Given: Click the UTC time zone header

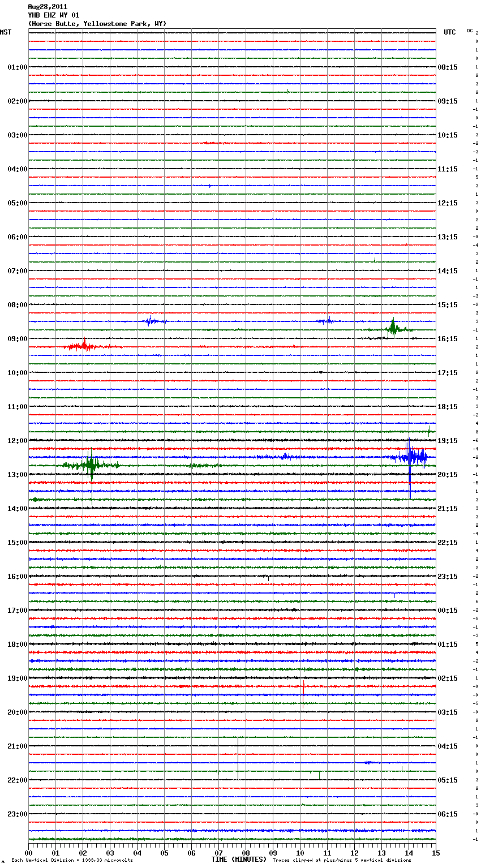Looking at the screenshot, I should (450, 32).
